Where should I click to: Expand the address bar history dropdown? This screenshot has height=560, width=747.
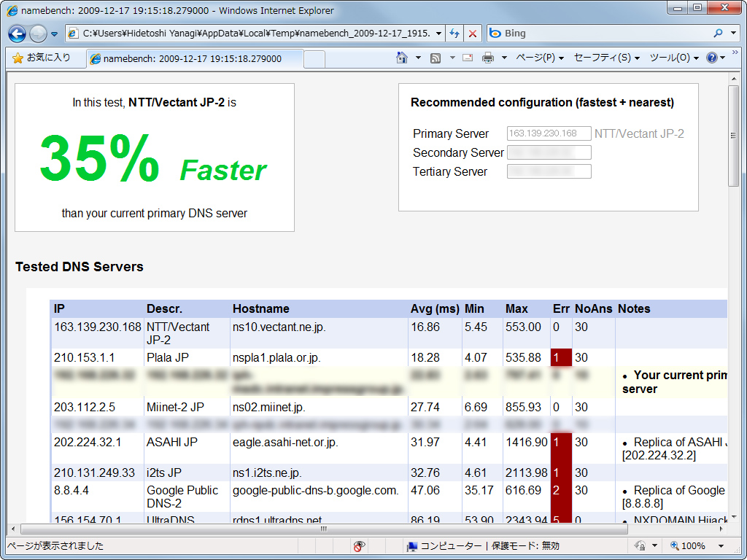pyautogui.click(x=438, y=34)
